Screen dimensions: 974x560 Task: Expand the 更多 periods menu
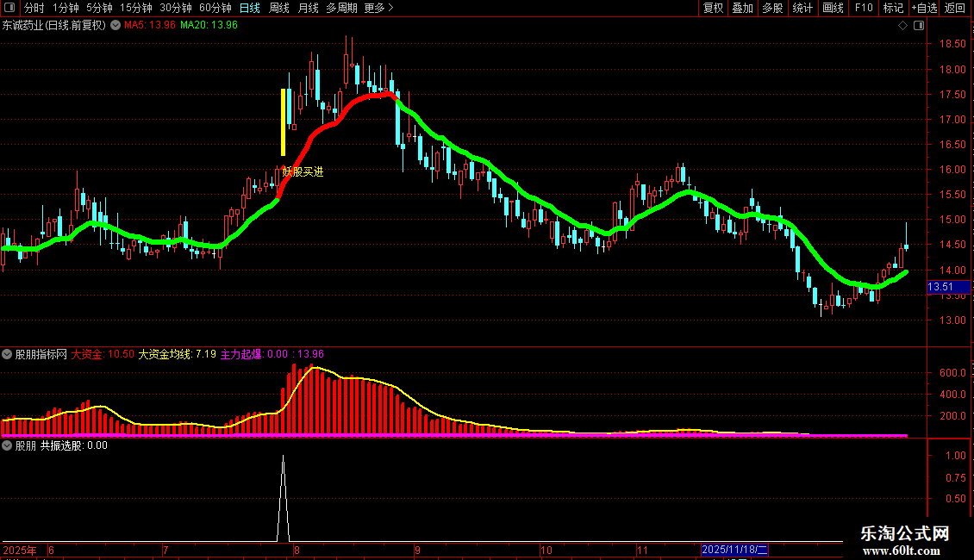click(x=378, y=8)
